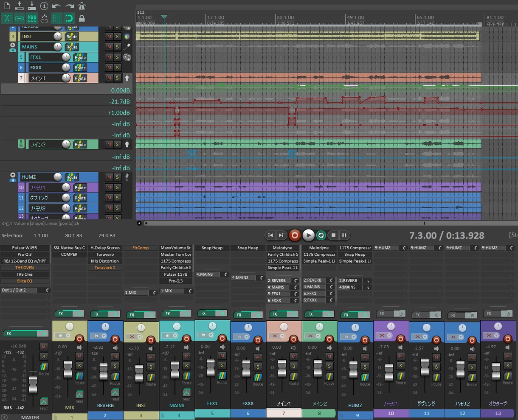The image size is (518, 420).
Task: Collapse the MAINS folder track
Action: 13,45
